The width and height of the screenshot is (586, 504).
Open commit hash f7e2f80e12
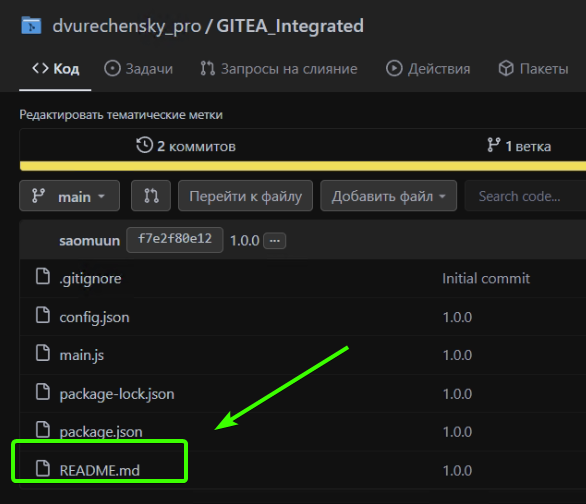[x=175, y=240]
